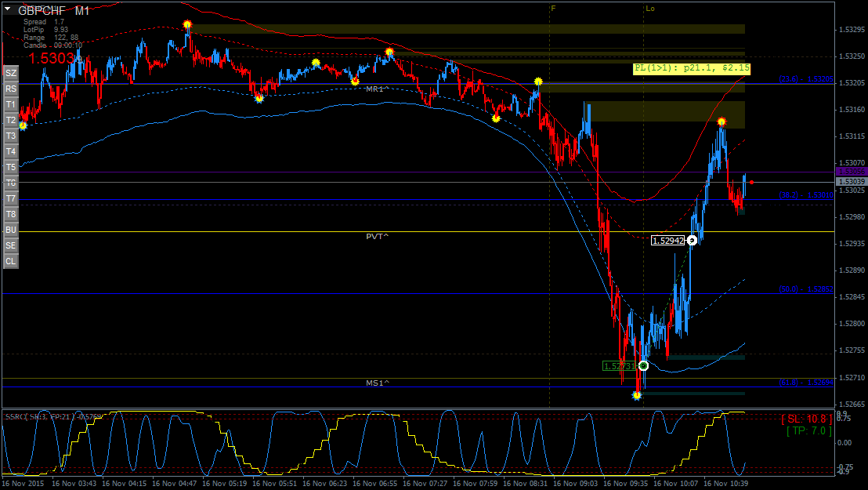Click the RS panel button
The image size is (868, 490).
click(x=10, y=89)
